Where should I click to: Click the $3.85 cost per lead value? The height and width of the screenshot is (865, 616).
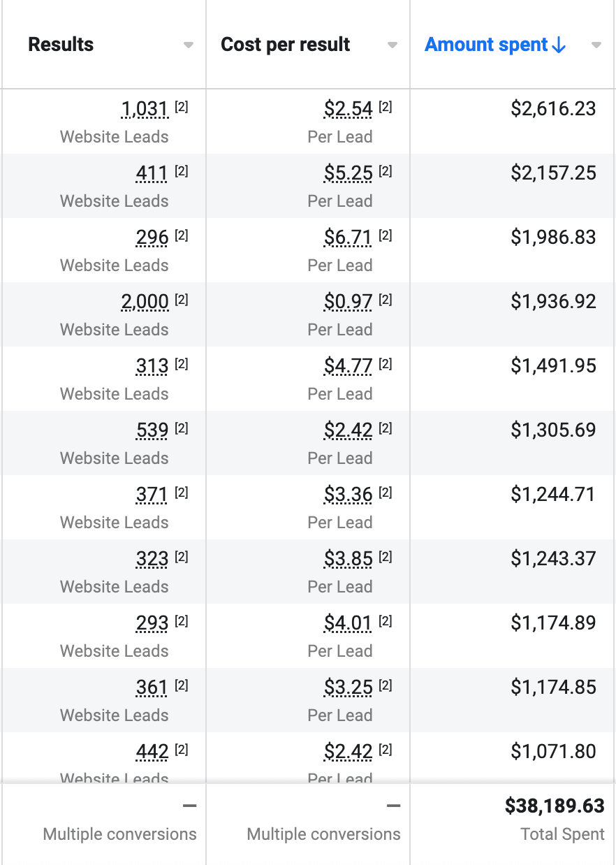(348, 559)
